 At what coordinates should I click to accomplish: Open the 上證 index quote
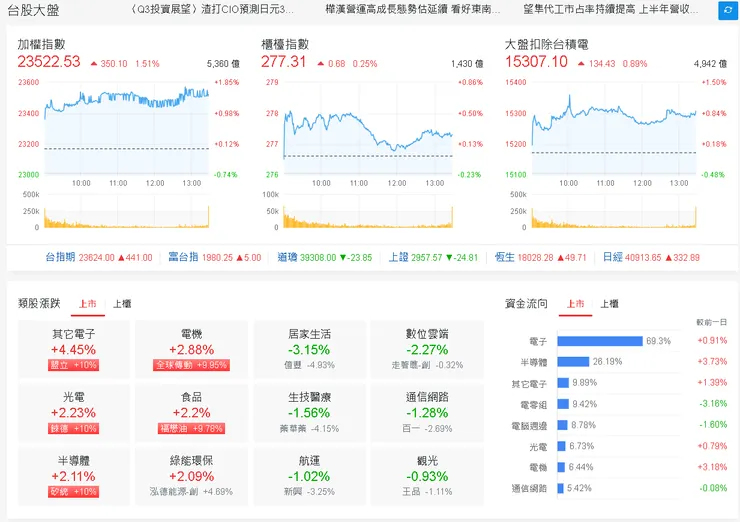pos(433,257)
